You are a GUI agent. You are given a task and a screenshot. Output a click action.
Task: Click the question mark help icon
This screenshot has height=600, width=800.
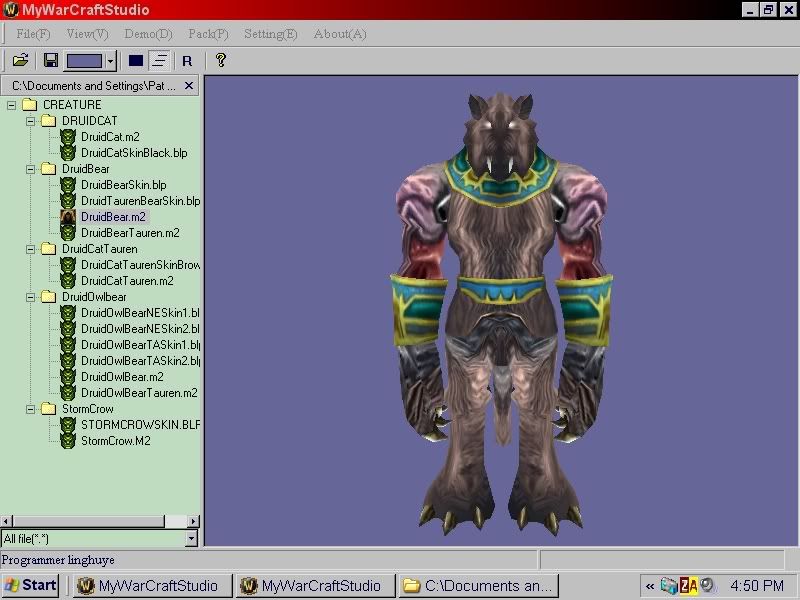[220, 60]
